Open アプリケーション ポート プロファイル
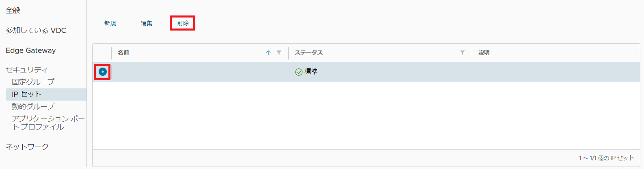Image resolution: width=644 pixels, height=169 pixels. [48, 123]
